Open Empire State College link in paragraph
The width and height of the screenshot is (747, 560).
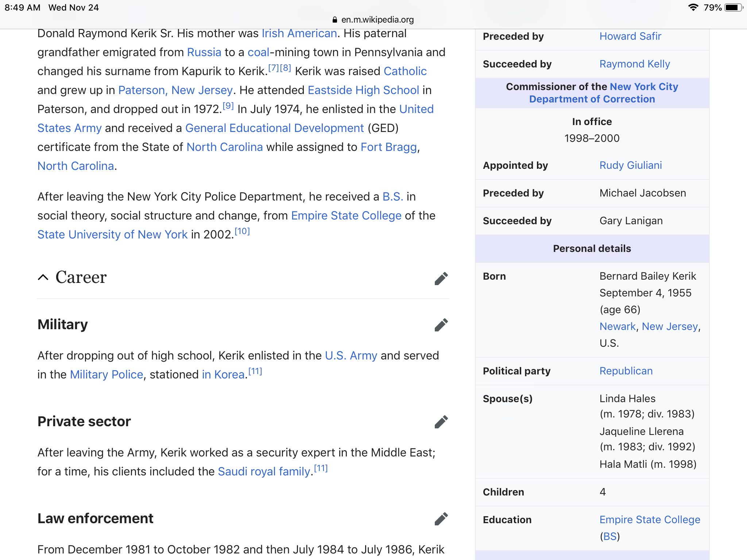(347, 215)
